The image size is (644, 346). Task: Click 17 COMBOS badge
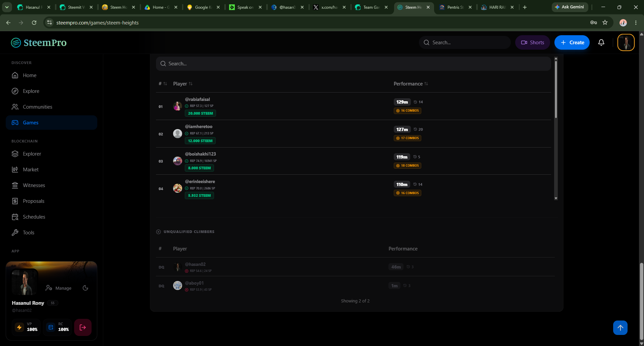click(x=408, y=138)
